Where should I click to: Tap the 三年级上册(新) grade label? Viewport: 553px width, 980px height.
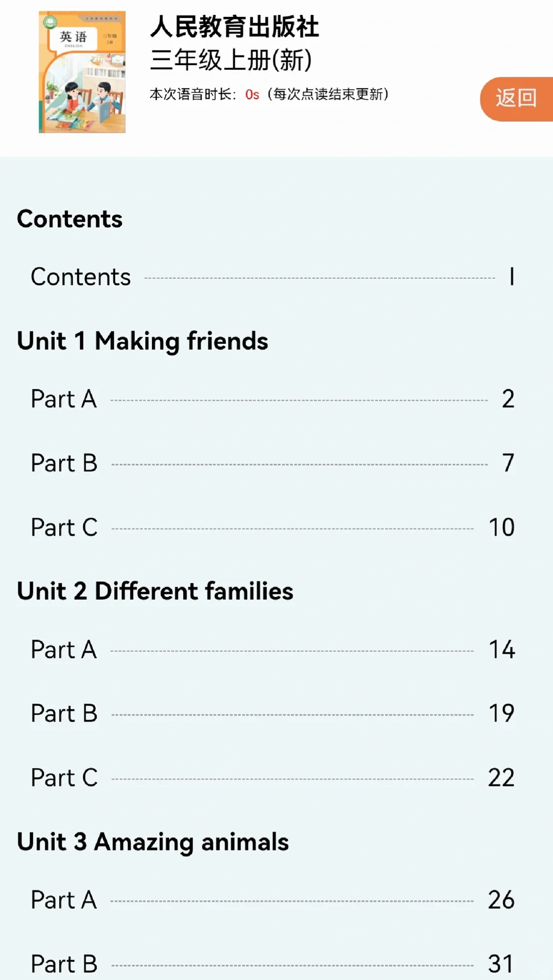pyautogui.click(x=231, y=60)
